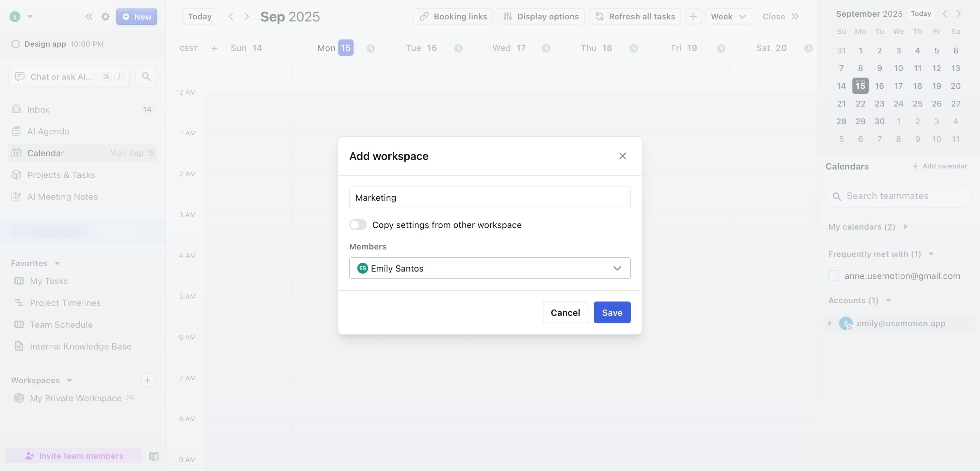Click Save in Add workspace dialog
980x471 pixels.
[x=612, y=312]
